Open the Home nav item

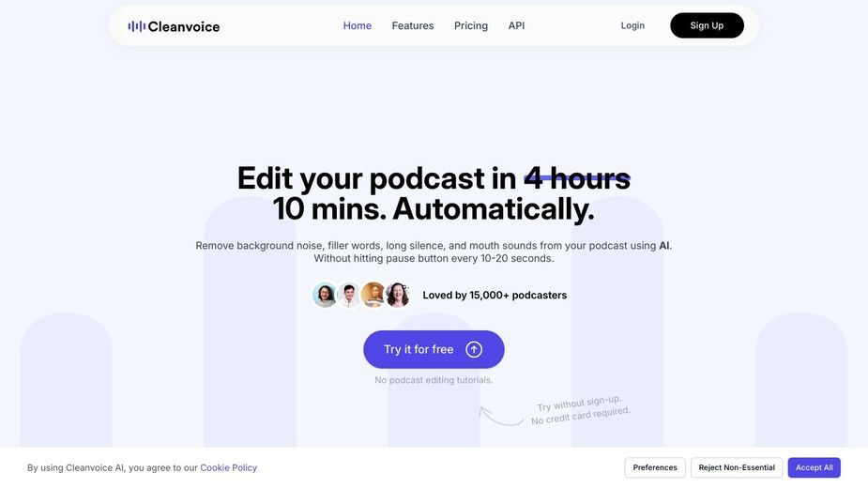tap(358, 25)
